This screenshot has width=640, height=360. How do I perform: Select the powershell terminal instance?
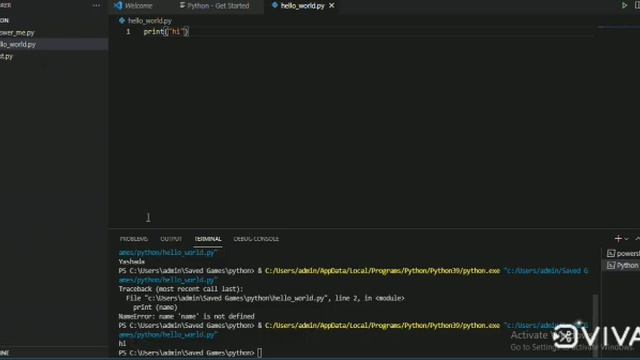point(622,253)
